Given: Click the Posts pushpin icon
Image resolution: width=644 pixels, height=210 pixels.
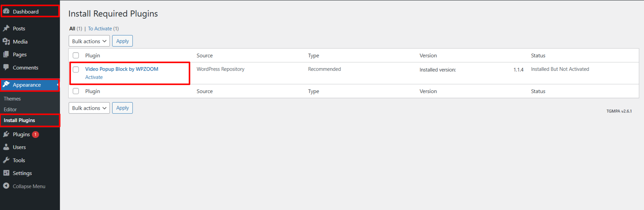Looking at the screenshot, I should click(x=6, y=28).
